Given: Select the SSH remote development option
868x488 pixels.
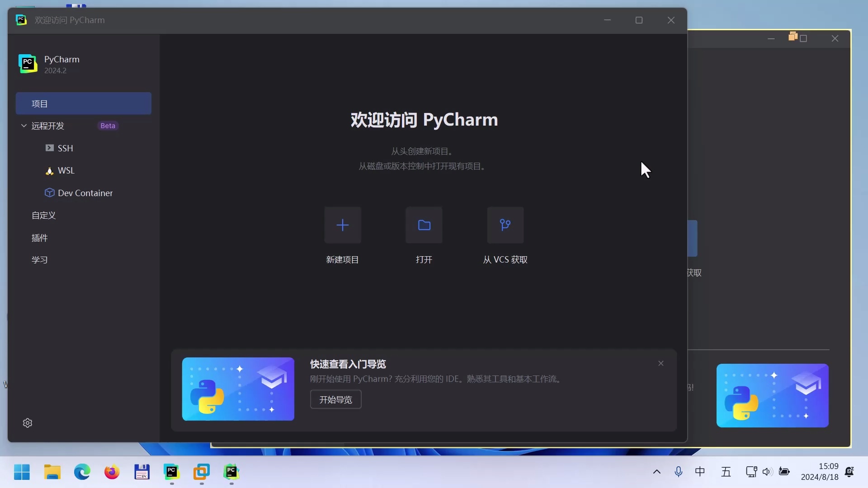Looking at the screenshot, I should [x=65, y=148].
